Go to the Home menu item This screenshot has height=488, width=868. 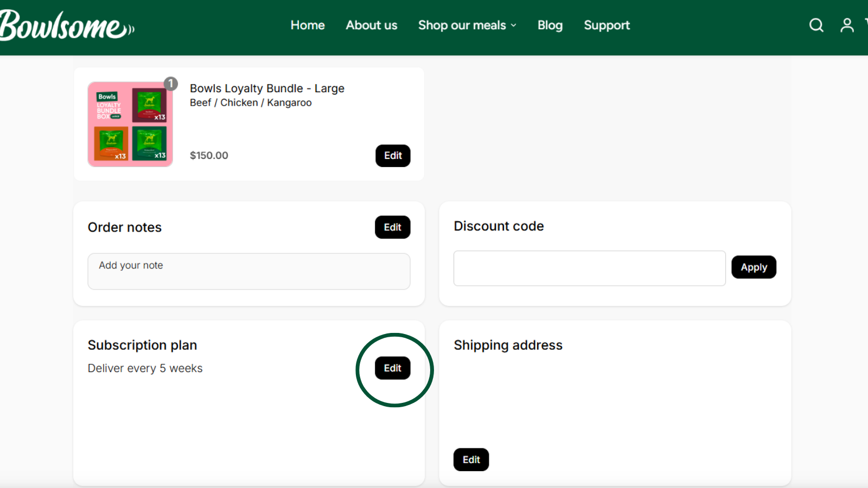tap(308, 25)
